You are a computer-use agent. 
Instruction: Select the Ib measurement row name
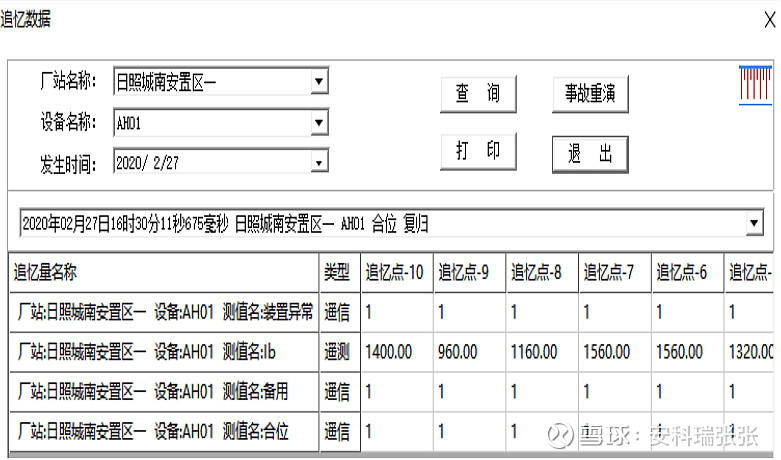(x=163, y=352)
